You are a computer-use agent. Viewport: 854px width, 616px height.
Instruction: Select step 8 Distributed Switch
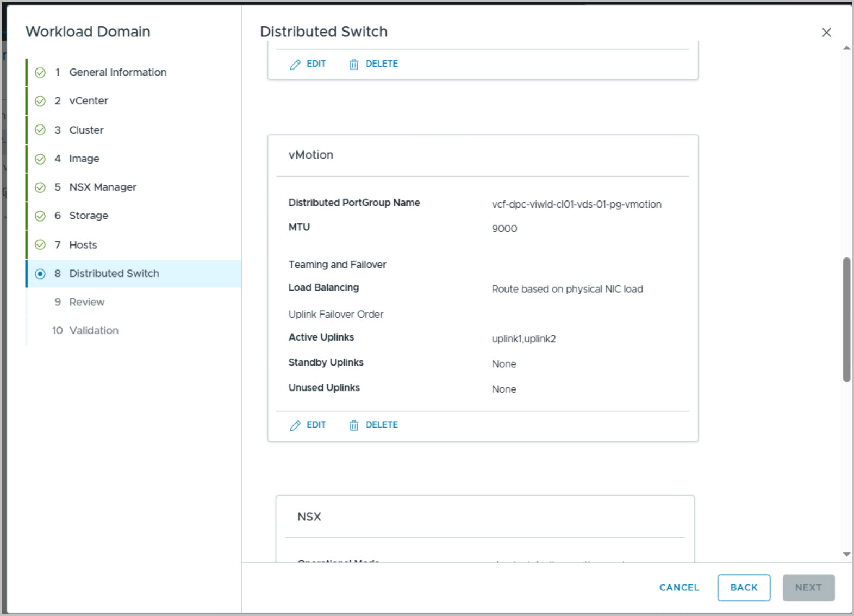134,274
